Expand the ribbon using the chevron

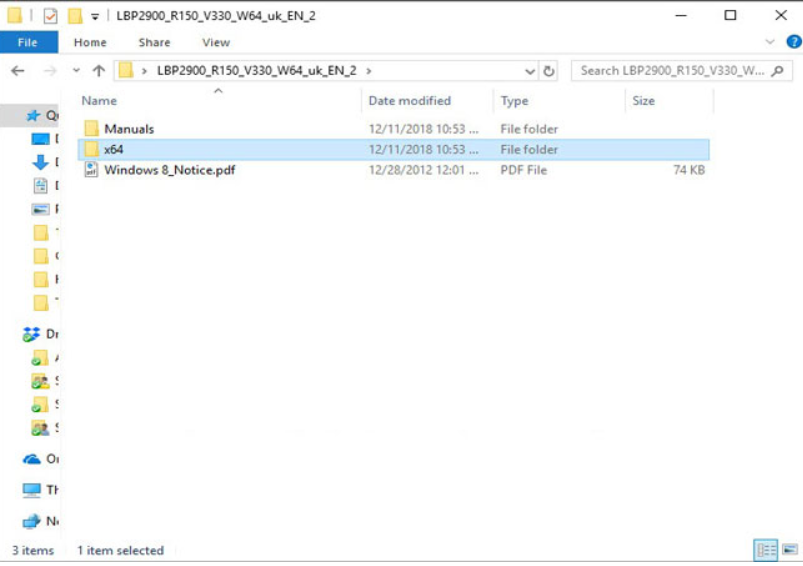(770, 42)
